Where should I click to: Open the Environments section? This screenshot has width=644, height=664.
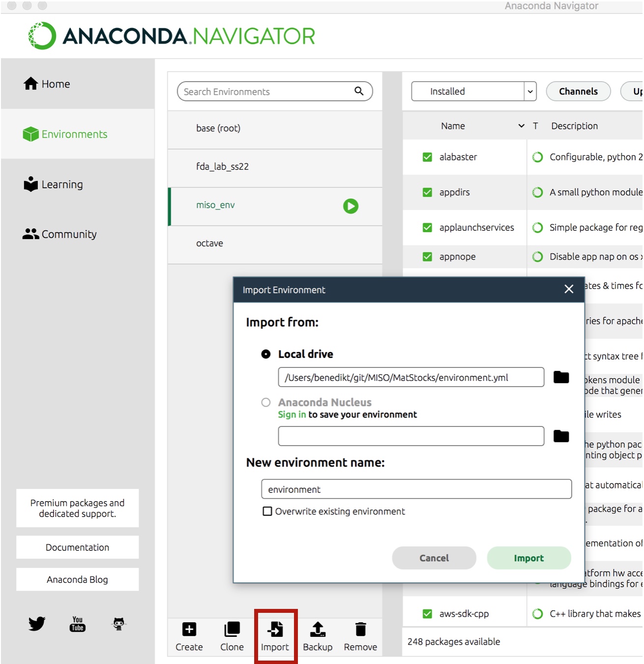click(x=78, y=134)
